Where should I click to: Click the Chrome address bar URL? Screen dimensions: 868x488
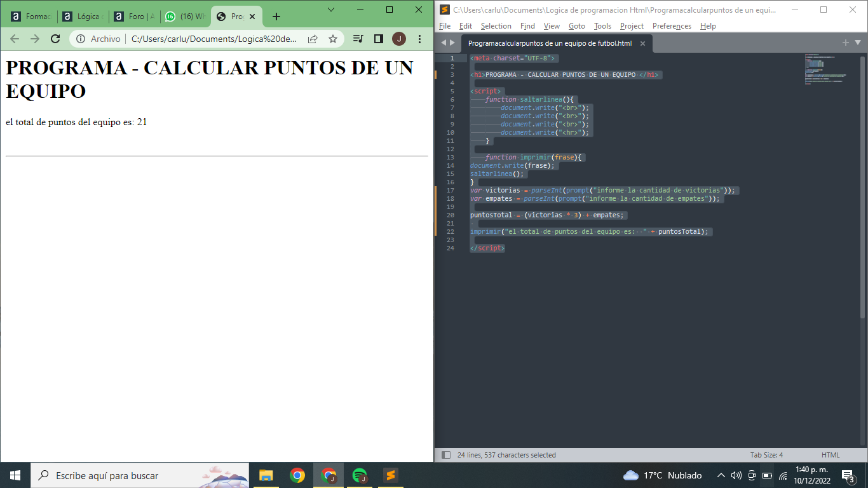pyautogui.click(x=214, y=39)
